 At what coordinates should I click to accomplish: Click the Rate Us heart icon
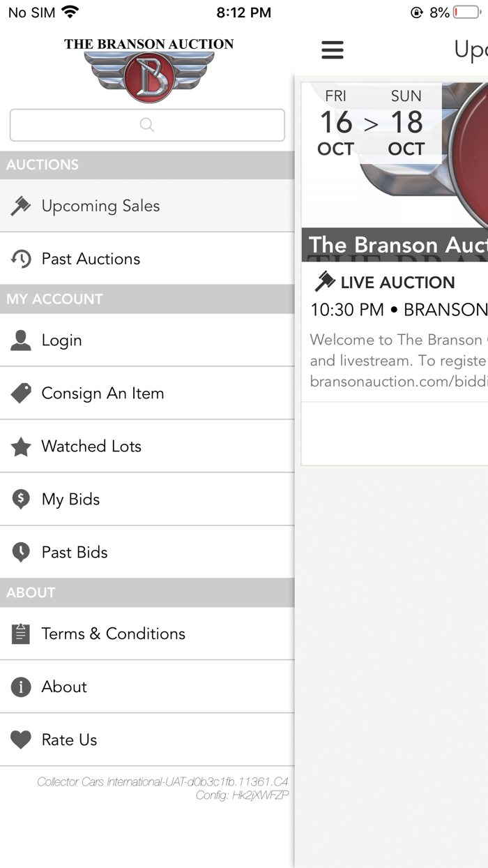click(20, 740)
